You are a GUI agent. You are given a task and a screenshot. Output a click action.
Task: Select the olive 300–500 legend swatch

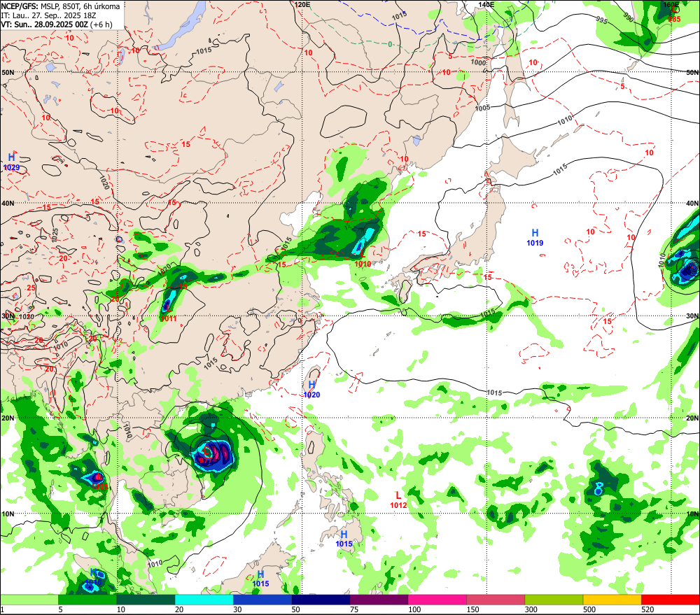554,600
